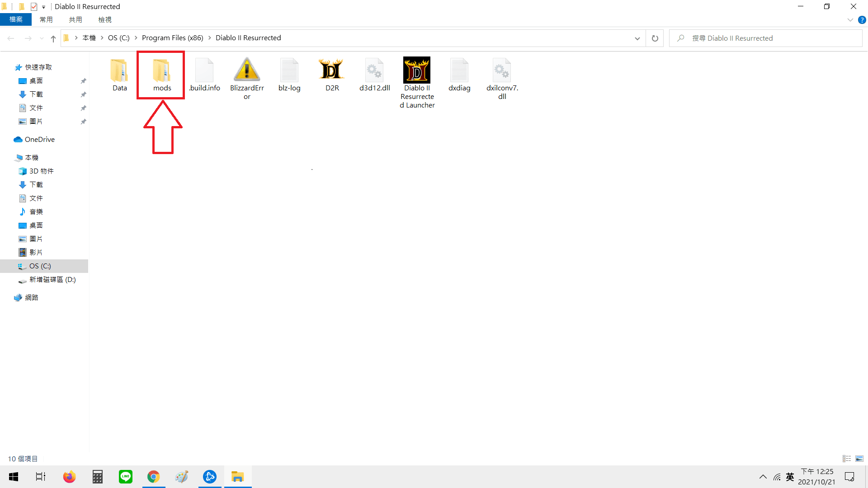Viewport: 868px width, 488px height.
Task: Switch to large icons view mode
Action: coord(859,459)
